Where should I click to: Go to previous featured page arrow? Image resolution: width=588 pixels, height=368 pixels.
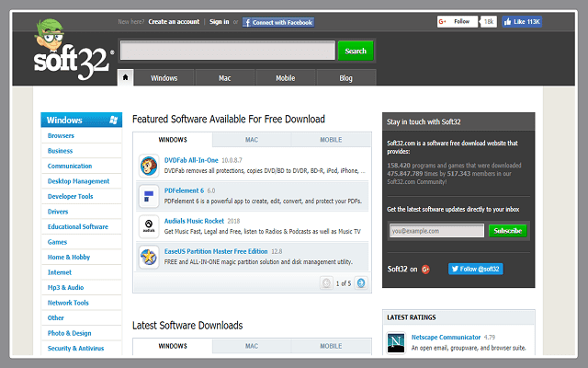coord(326,282)
